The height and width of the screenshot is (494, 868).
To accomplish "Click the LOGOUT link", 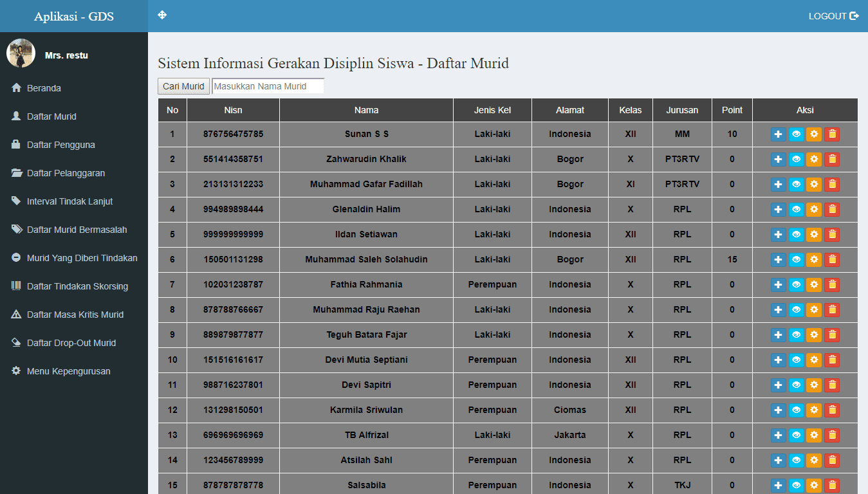I will click(x=833, y=16).
